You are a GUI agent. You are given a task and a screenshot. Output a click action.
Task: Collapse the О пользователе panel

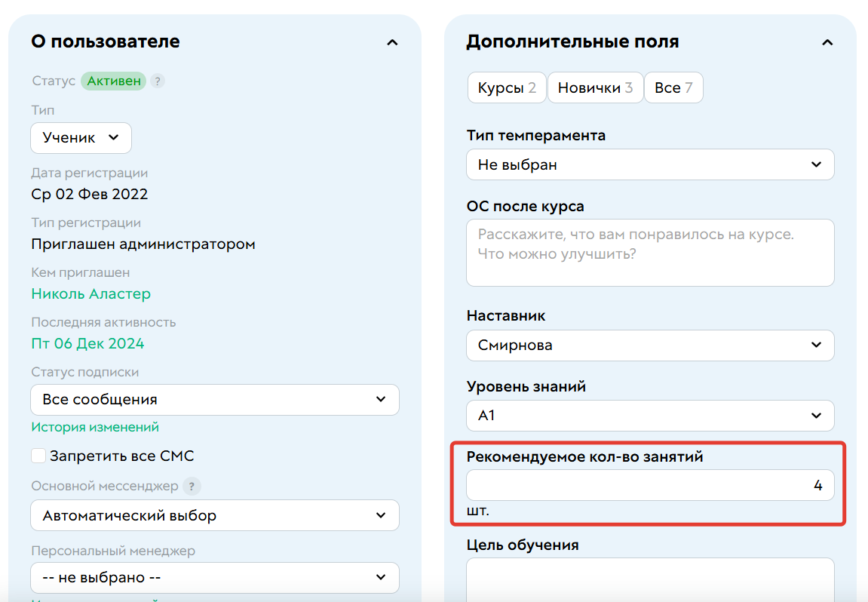pos(391,42)
